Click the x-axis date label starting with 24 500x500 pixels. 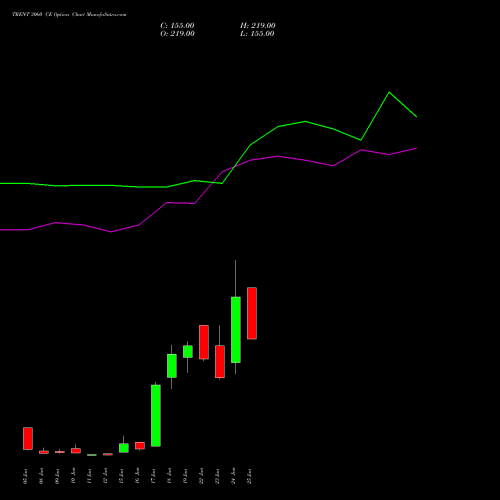pos(234,476)
